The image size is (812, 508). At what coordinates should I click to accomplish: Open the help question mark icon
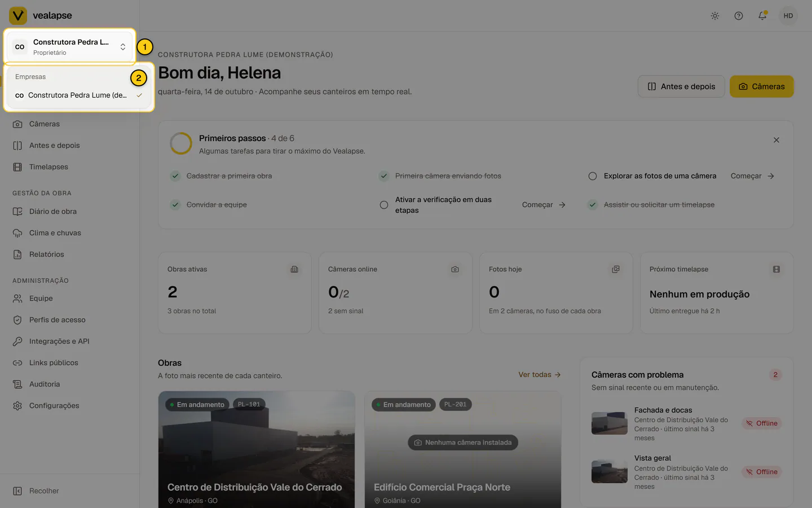(739, 16)
